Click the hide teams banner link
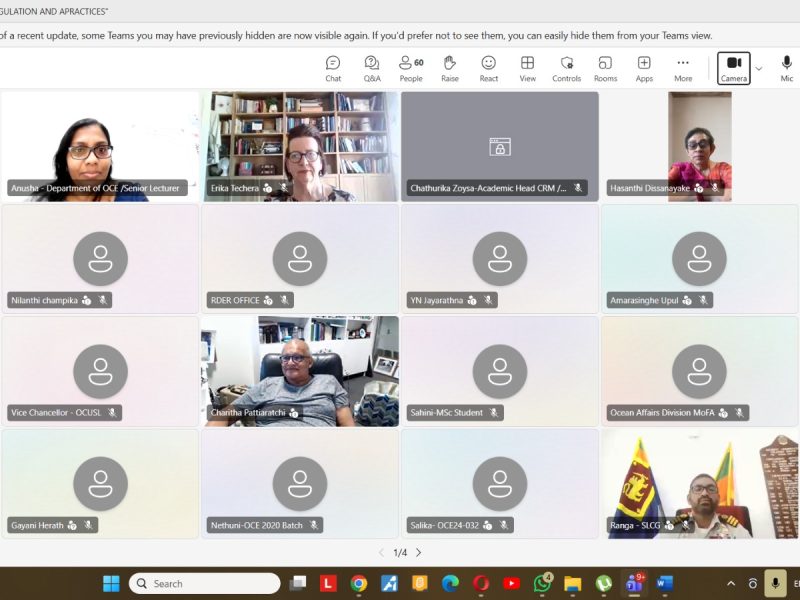Viewport: 800px width, 600px height. 589,34
